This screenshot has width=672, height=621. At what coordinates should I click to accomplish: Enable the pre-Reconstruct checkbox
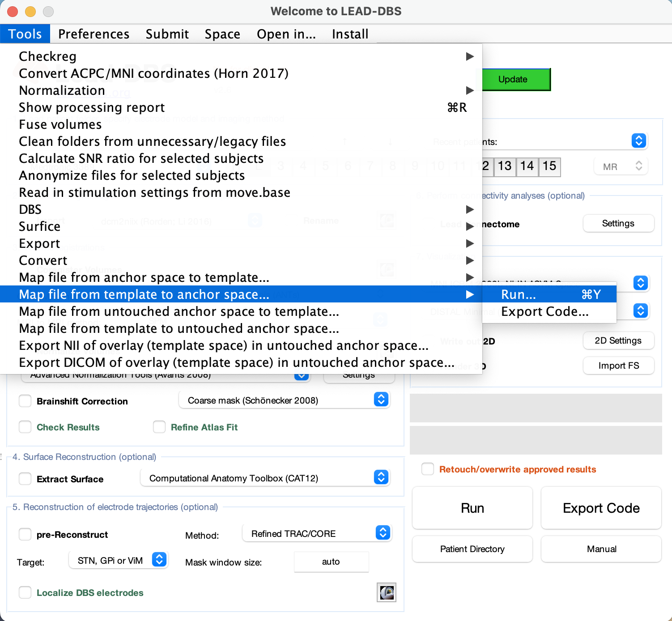click(x=25, y=534)
